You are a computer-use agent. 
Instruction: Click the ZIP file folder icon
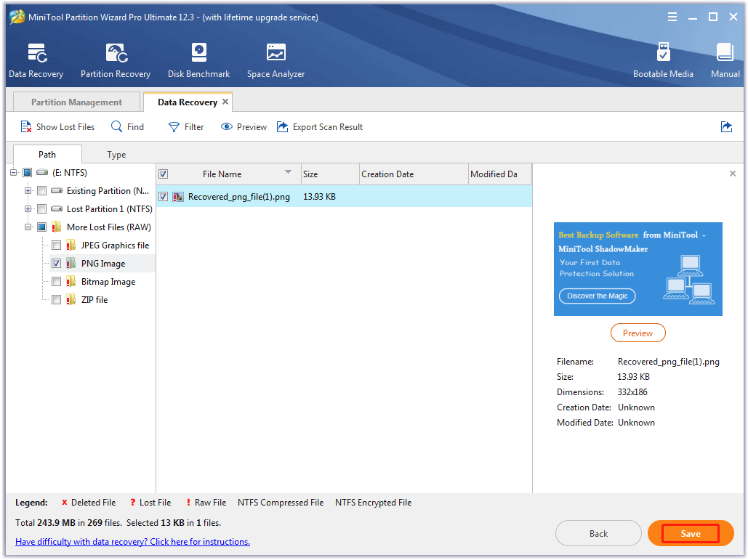click(x=71, y=299)
